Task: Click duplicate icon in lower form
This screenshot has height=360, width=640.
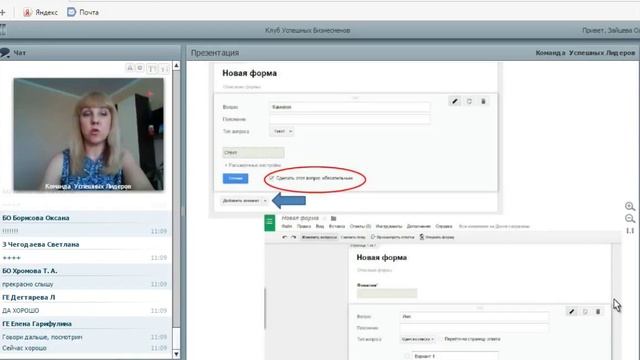Action: click(x=585, y=311)
